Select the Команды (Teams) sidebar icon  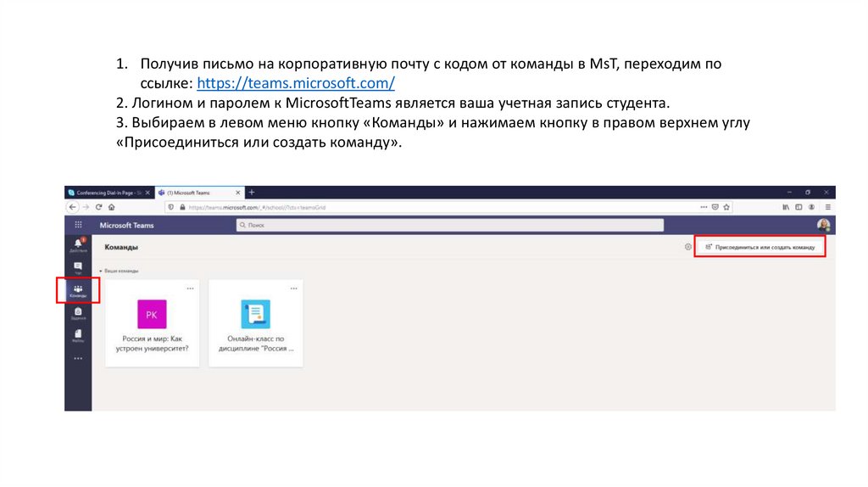coord(78,291)
